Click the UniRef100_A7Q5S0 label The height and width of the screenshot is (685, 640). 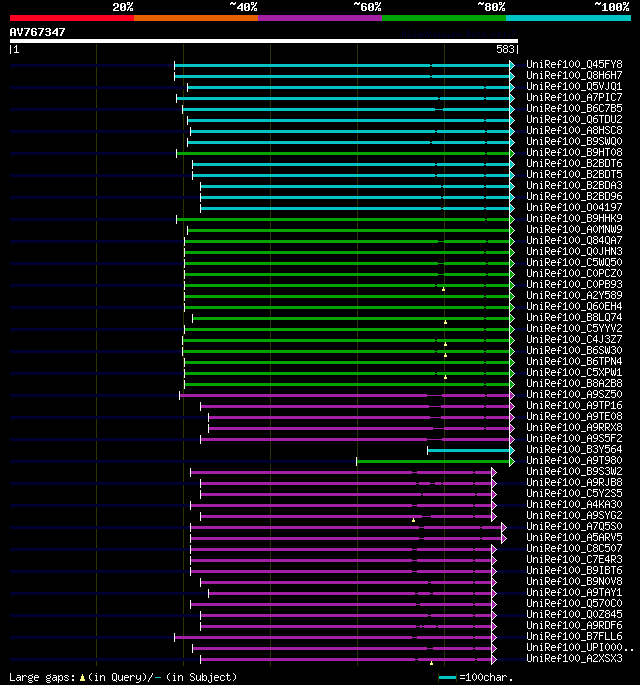pos(574,526)
